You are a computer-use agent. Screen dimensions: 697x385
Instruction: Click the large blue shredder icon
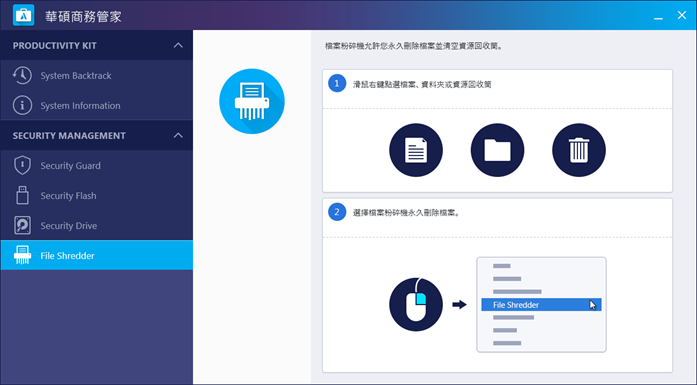[x=252, y=101]
